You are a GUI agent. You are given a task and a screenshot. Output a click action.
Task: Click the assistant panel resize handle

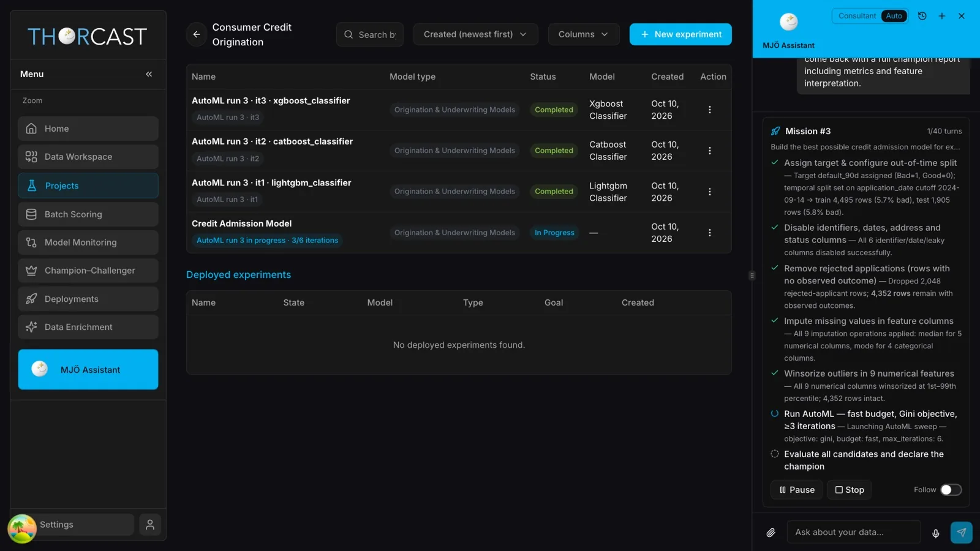point(752,275)
